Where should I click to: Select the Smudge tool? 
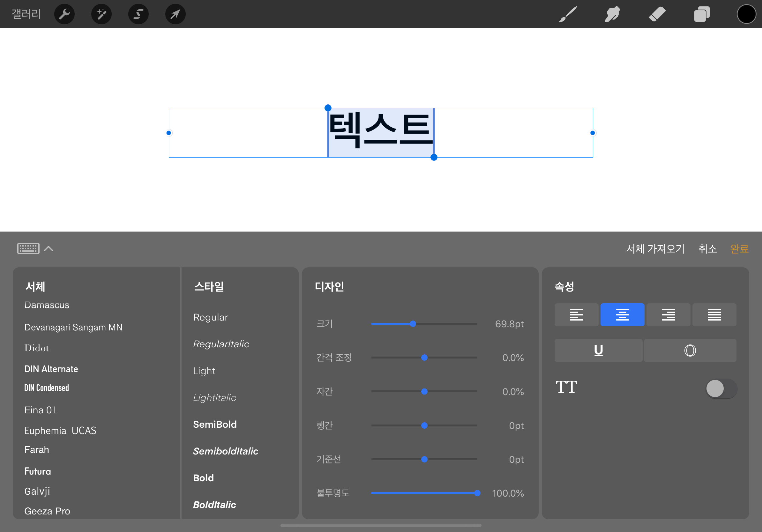(x=612, y=14)
